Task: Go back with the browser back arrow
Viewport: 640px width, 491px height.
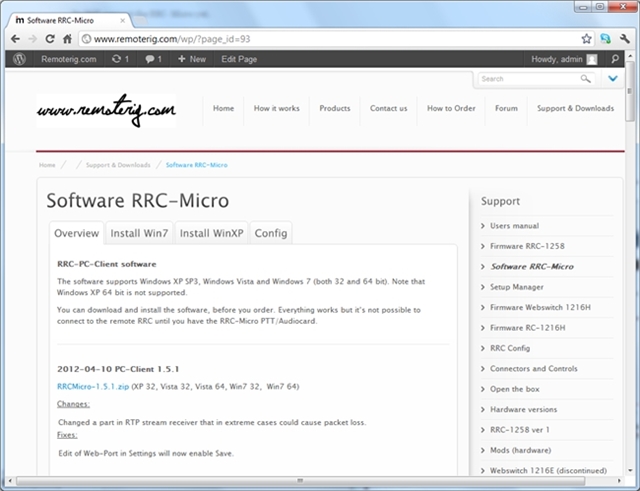Action: [x=15, y=39]
